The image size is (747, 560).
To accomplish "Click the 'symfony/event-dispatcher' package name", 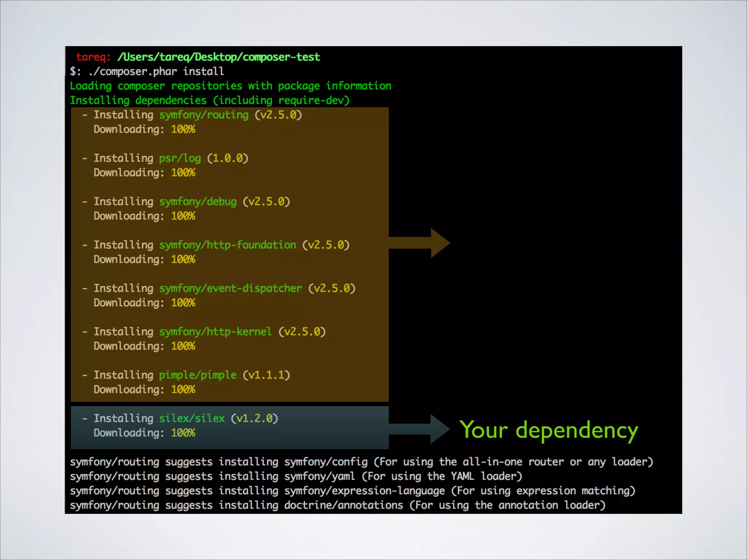I will [x=231, y=288].
